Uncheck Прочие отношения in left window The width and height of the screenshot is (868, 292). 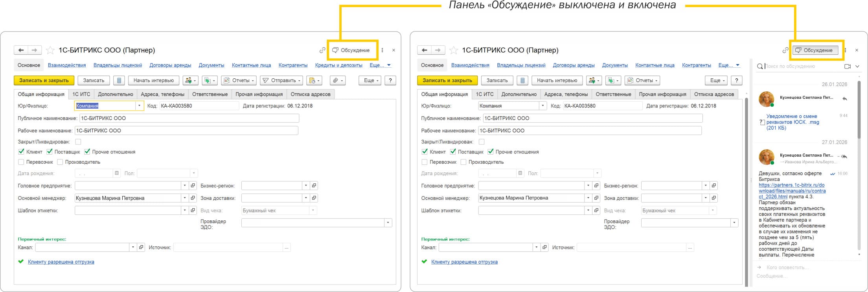point(87,152)
